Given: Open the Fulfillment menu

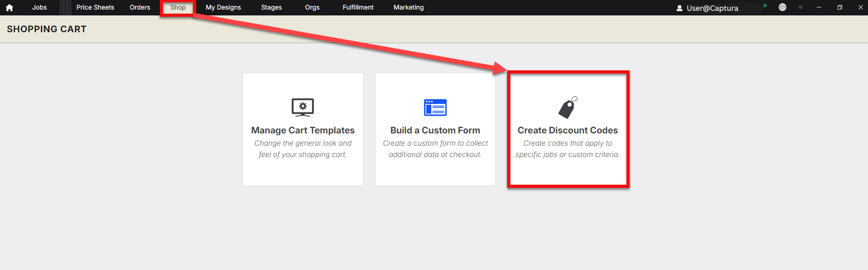Looking at the screenshot, I should (x=358, y=7).
